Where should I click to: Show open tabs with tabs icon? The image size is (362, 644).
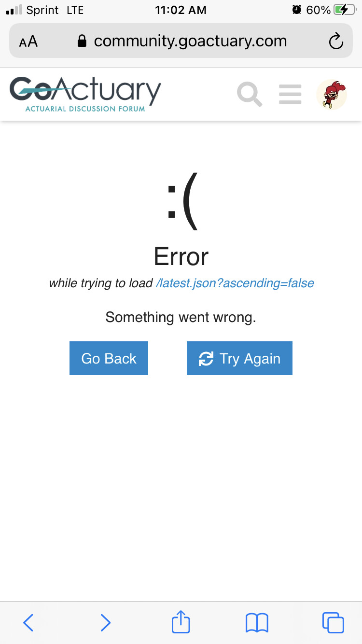pos(333,622)
